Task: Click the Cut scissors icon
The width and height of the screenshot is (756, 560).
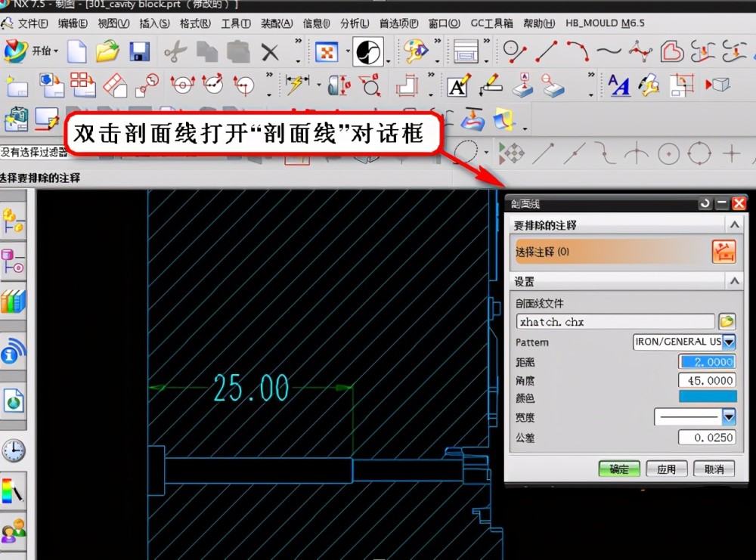Action: pos(175,51)
